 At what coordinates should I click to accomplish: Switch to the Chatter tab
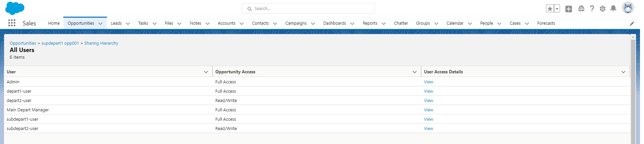tap(401, 23)
